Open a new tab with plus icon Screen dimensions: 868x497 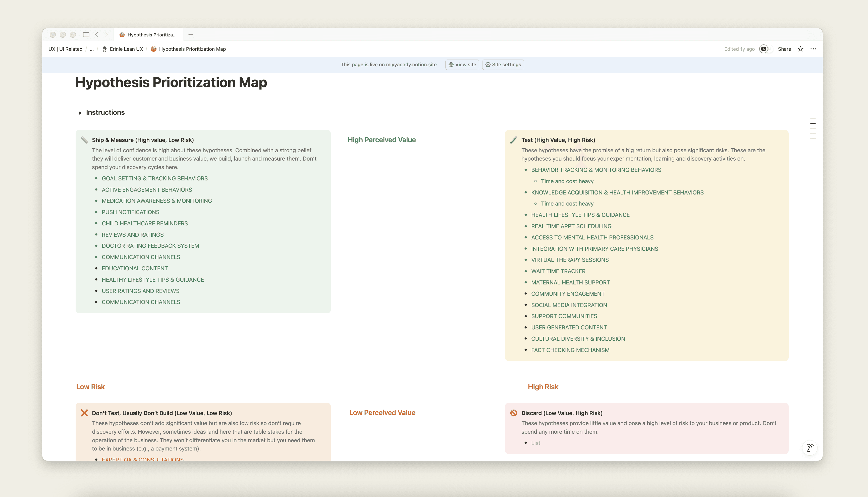tap(191, 34)
